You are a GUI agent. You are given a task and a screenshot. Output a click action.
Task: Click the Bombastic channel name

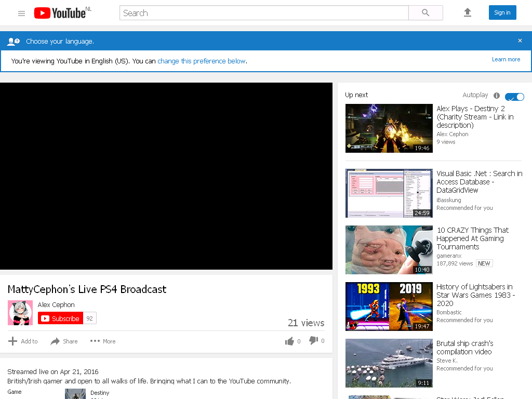point(449,312)
